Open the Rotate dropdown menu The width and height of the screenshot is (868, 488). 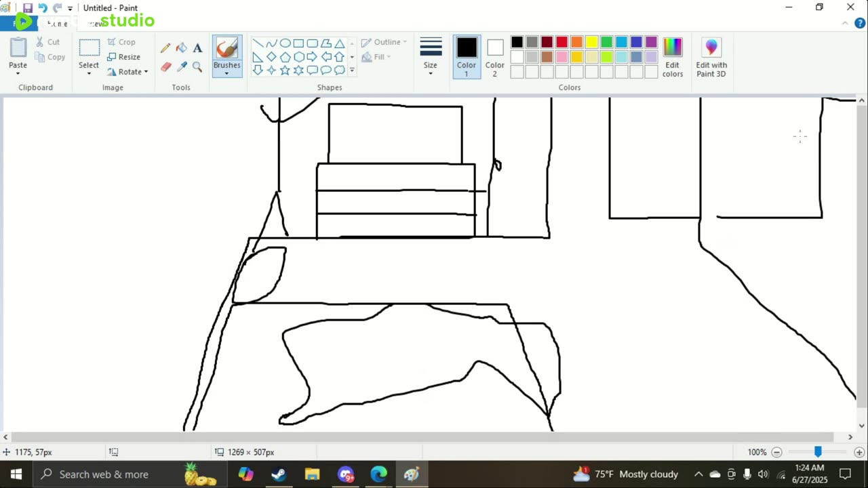[127, 72]
